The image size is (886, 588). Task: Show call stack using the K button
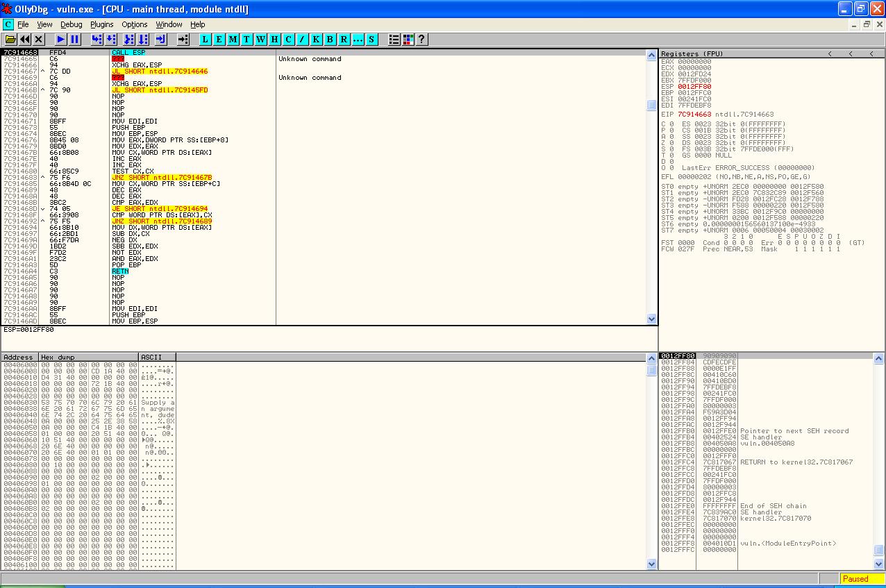click(x=316, y=40)
